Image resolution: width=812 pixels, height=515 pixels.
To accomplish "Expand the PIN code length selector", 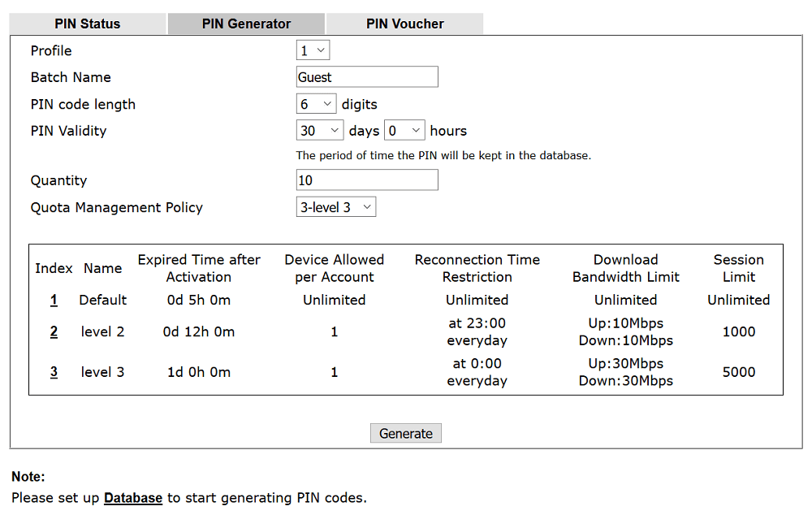I will pos(316,103).
